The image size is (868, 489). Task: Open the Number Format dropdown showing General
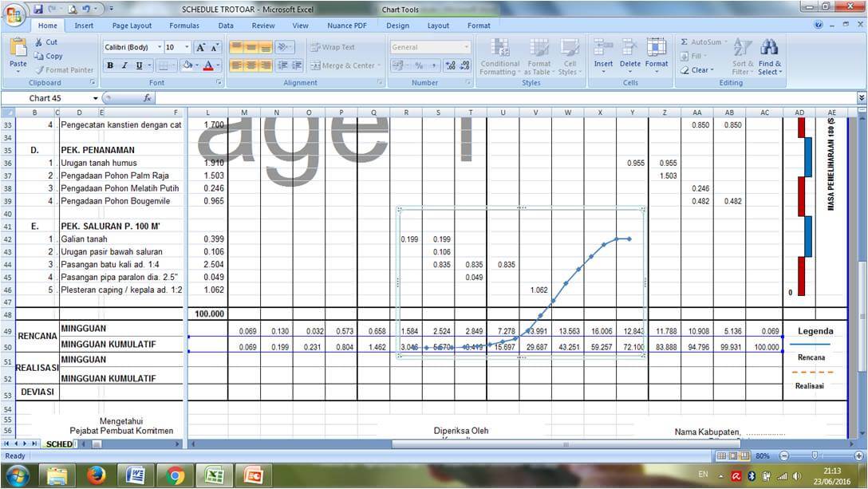[465, 46]
